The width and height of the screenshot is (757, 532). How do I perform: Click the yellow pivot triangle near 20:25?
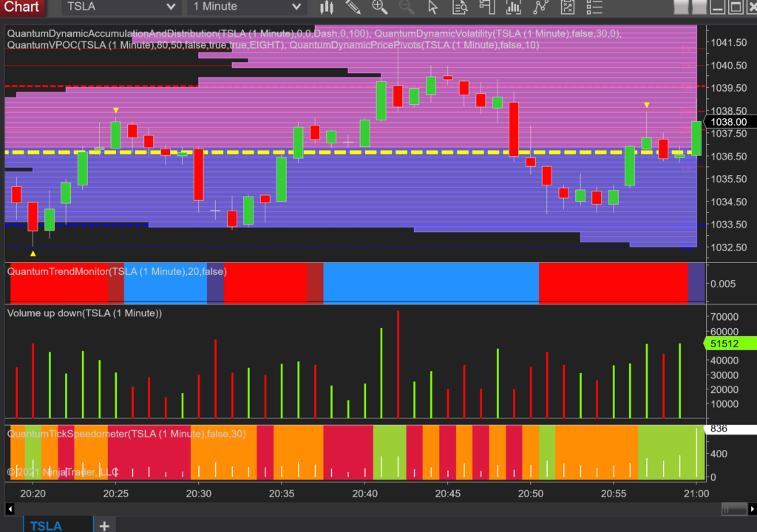pos(116,110)
